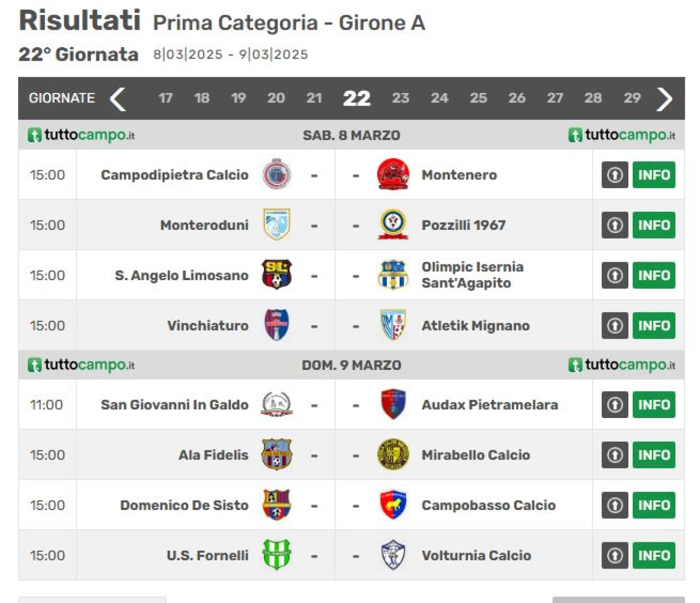Screen dimensions: 700x603
Task: Select giornata 23 tab
Action: (400, 98)
